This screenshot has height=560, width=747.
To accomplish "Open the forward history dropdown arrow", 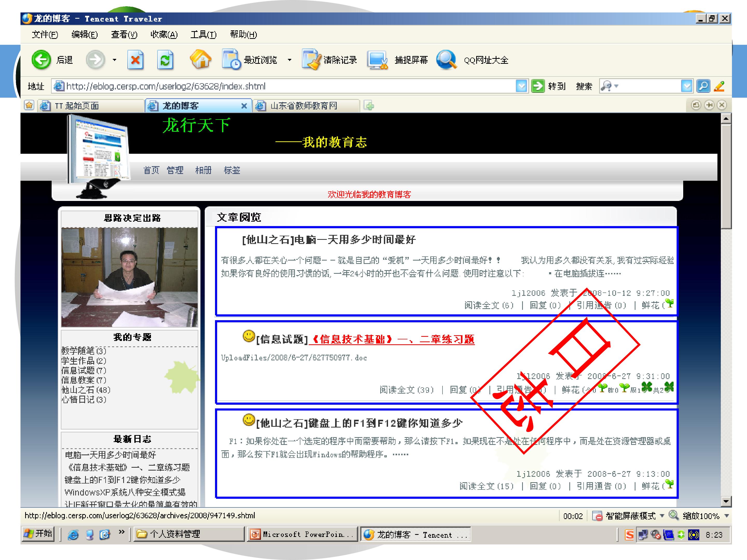I will [114, 60].
